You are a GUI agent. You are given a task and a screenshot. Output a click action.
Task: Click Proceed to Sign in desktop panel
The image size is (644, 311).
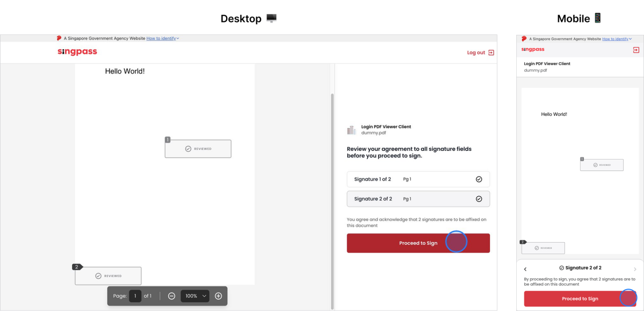pos(418,243)
